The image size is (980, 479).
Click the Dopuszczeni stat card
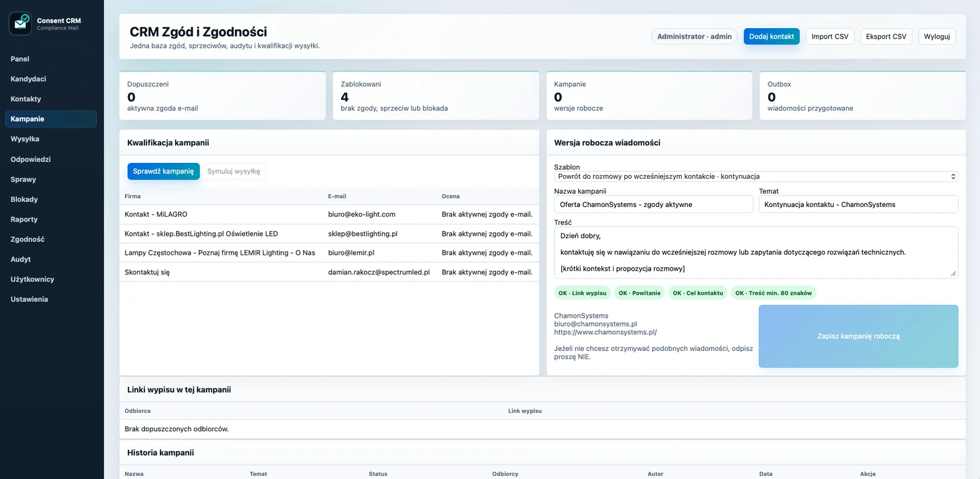click(222, 96)
